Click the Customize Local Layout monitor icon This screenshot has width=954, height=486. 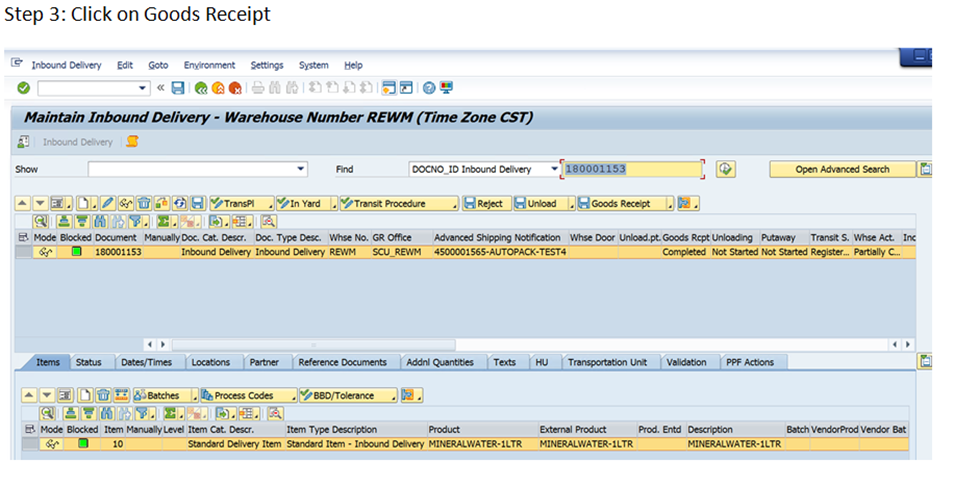447,88
